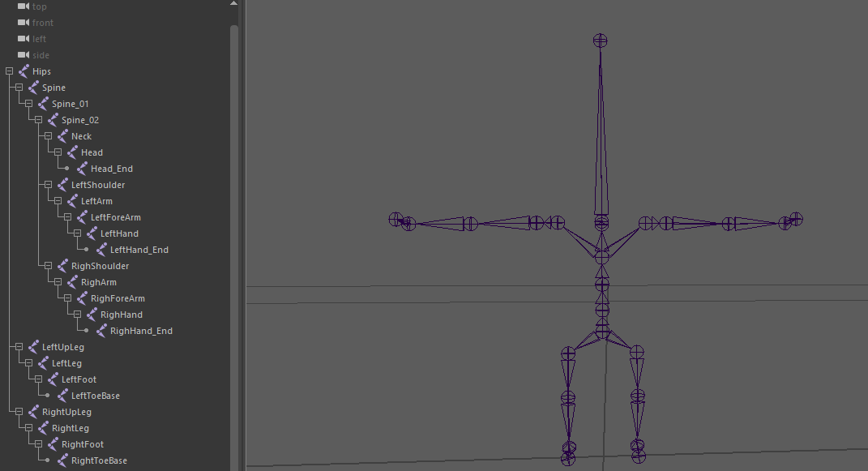Select the RightFoot joint name
The width and height of the screenshot is (868, 471).
[83, 444]
